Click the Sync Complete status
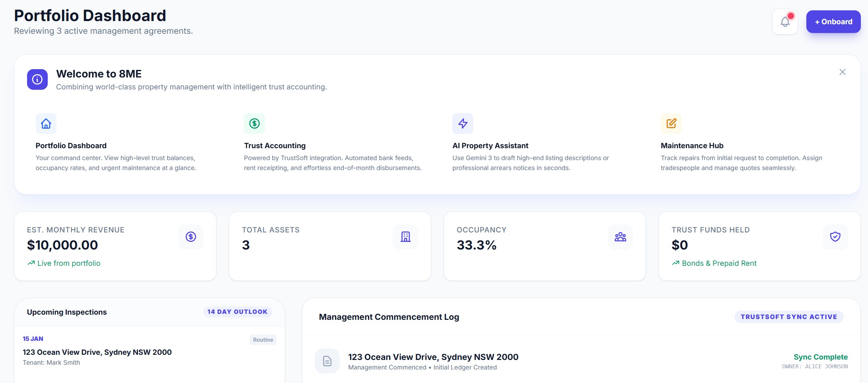868x383 pixels. pos(821,357)
